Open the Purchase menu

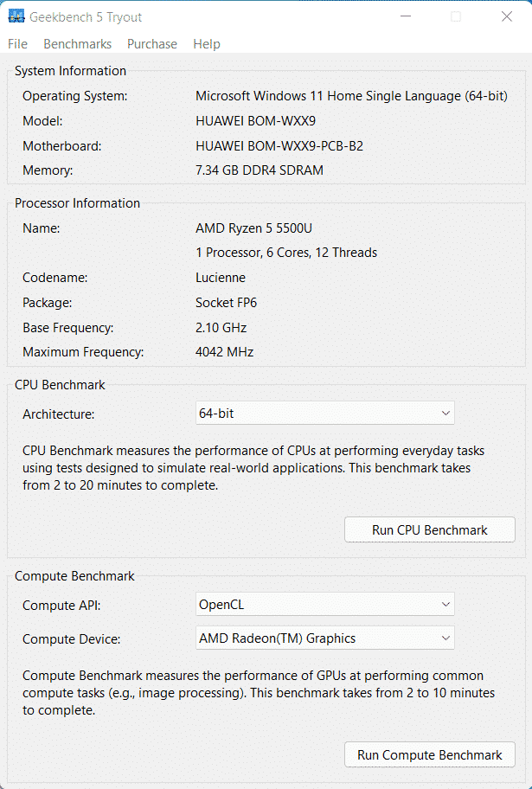(151, 44)
